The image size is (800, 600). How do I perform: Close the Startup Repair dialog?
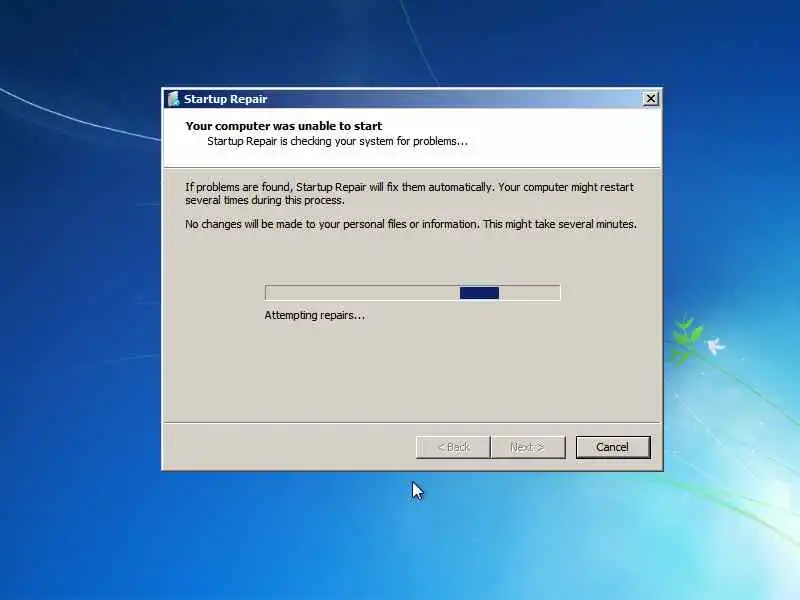coord(651,98)
